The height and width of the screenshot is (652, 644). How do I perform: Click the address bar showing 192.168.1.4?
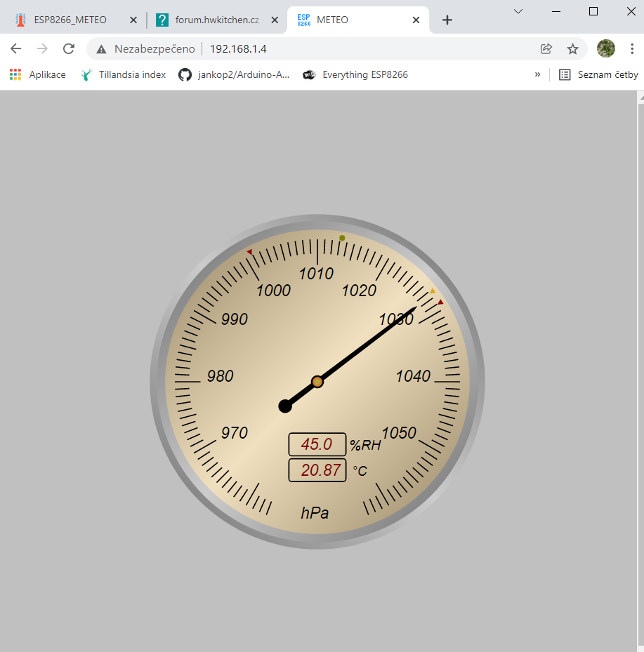click(316, 49)
